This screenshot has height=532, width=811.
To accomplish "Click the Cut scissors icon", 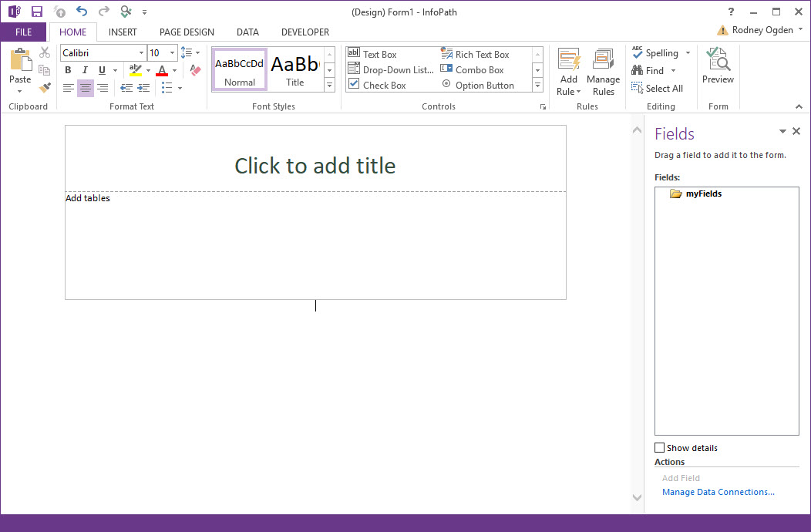I will click(x=45, y=52).
